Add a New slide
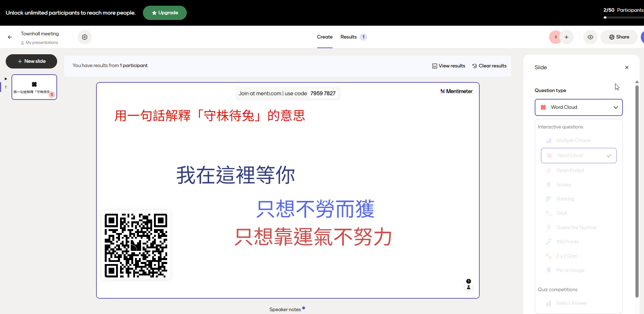This screenshot has width=644, height=314. coord(31,61)
